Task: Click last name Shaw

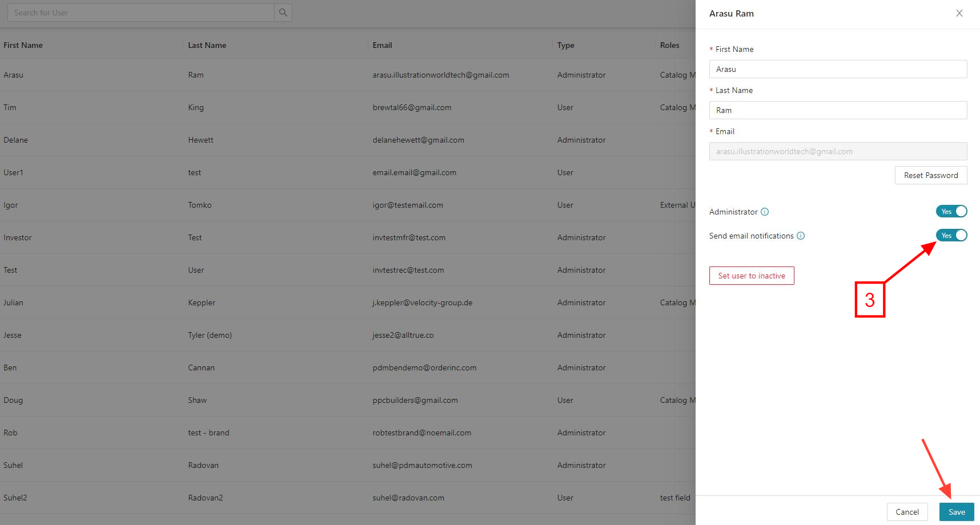Action: 197,400
